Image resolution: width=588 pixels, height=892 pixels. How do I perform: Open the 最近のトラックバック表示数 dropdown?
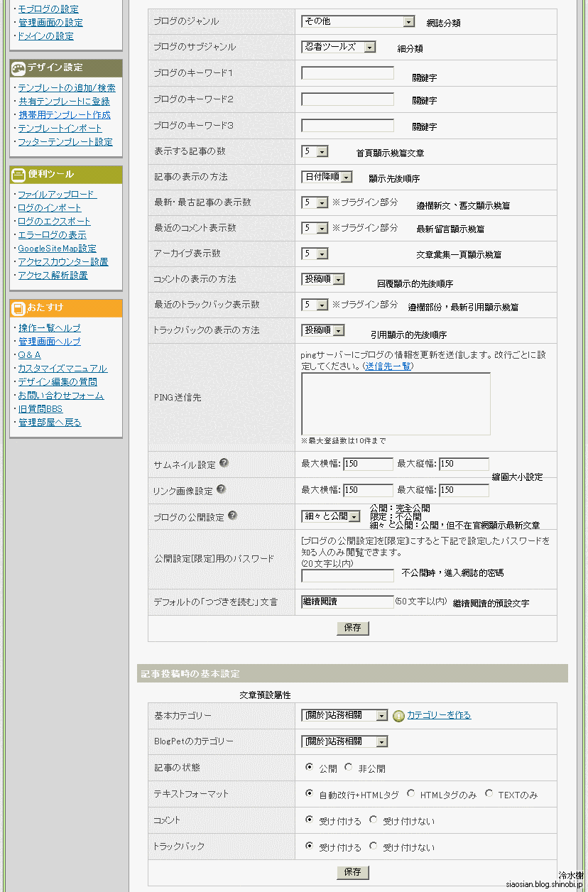coord(315,305)
